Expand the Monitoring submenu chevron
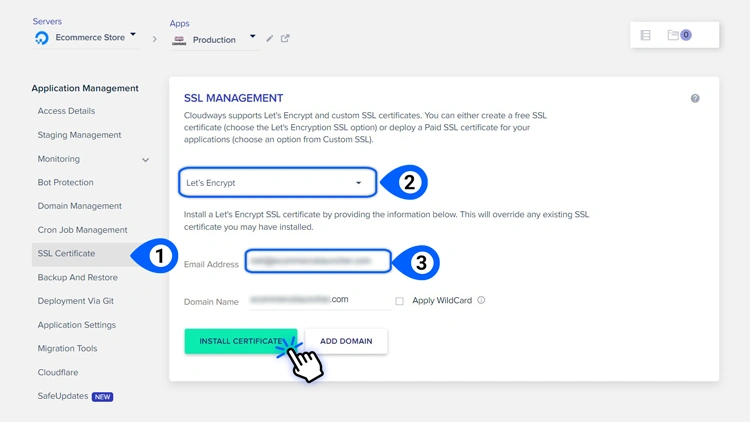The image size is (750, 422). [145, 160]
